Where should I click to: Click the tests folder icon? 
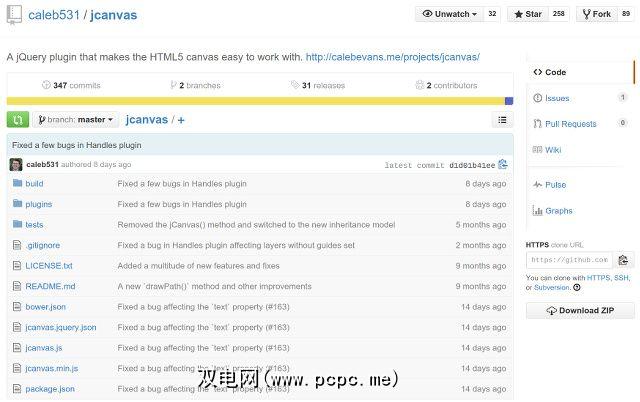point(17,224)
